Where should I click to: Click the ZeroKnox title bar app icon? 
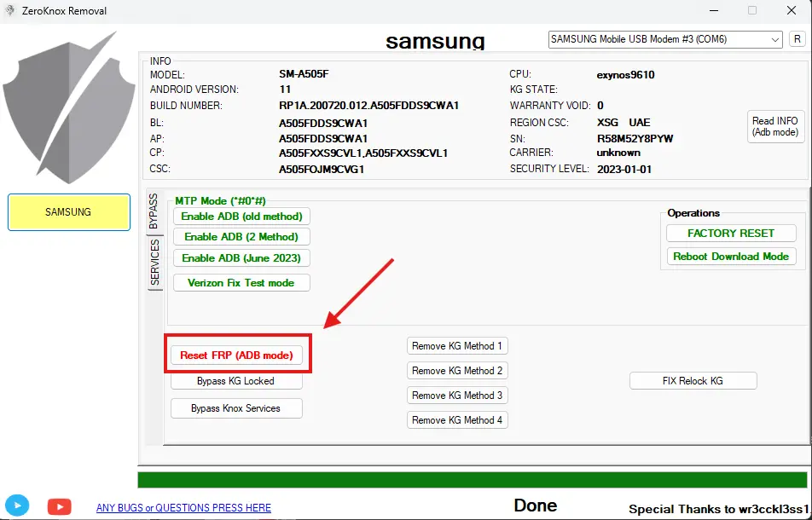[10, 10]
